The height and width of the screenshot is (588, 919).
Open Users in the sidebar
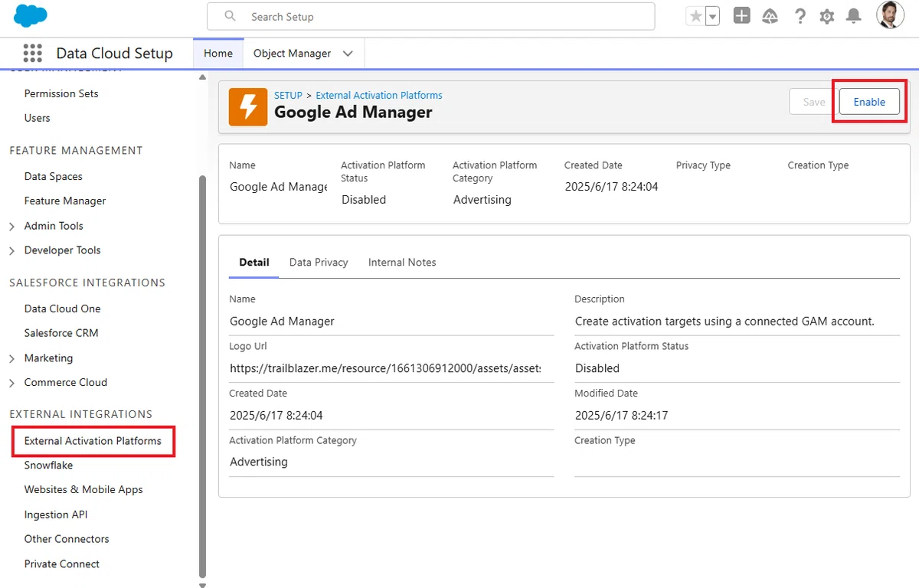pyautogui.click(x=37, y=118)
